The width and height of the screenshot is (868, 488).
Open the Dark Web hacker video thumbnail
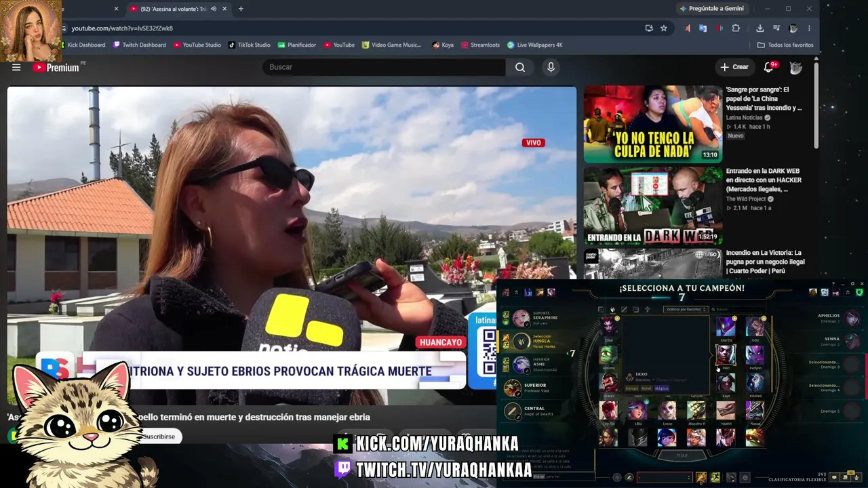(653, 205)
